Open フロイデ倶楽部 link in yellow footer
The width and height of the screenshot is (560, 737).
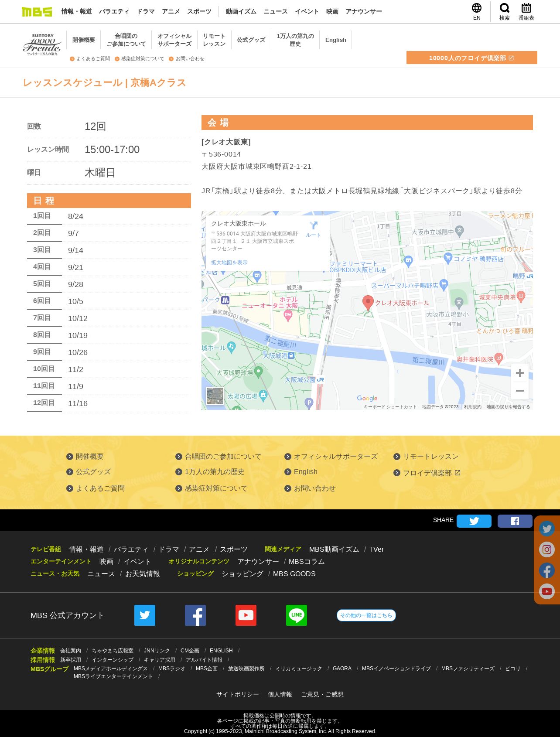[x=427, y=473]
